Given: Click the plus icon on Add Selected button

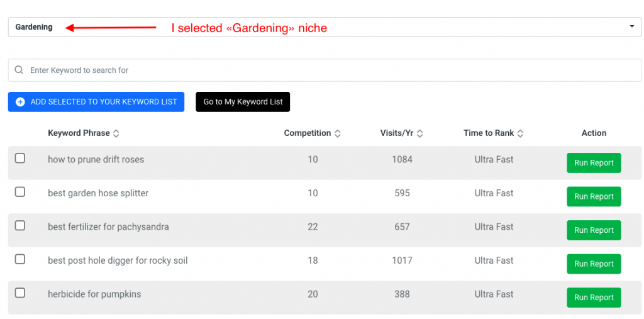Looking at the screenshot, I should [20, 102].
